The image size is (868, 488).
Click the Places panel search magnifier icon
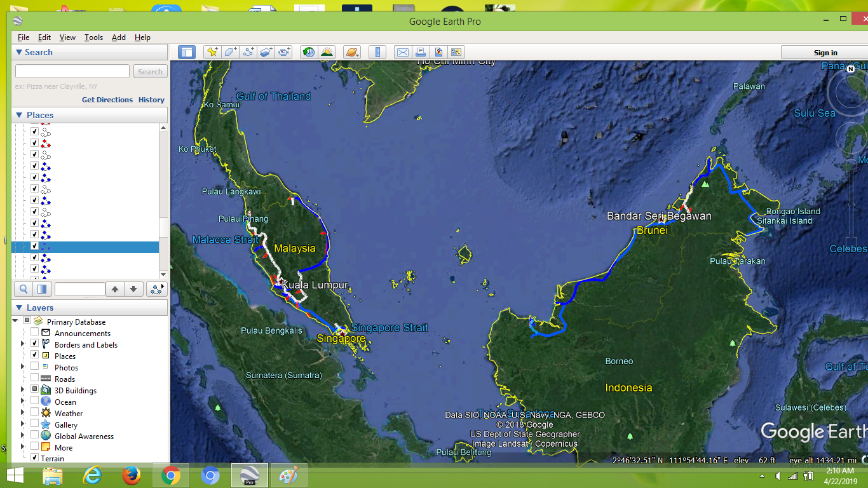coord(24,289)
